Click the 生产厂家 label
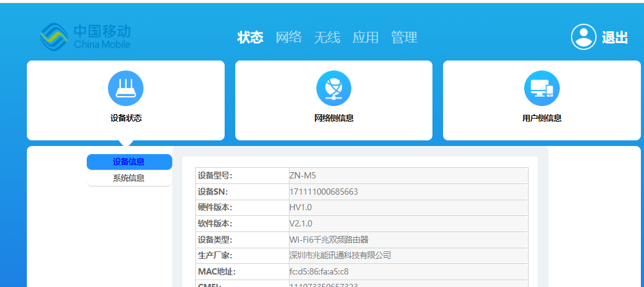Screen dimensions: 644x287 point(215,256)
